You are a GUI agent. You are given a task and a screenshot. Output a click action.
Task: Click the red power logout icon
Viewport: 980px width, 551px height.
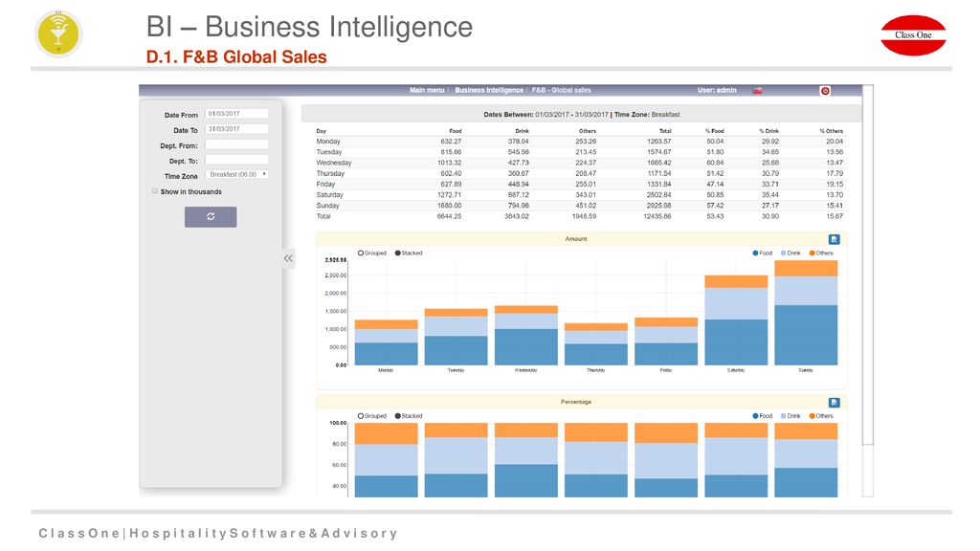point(825,91)
